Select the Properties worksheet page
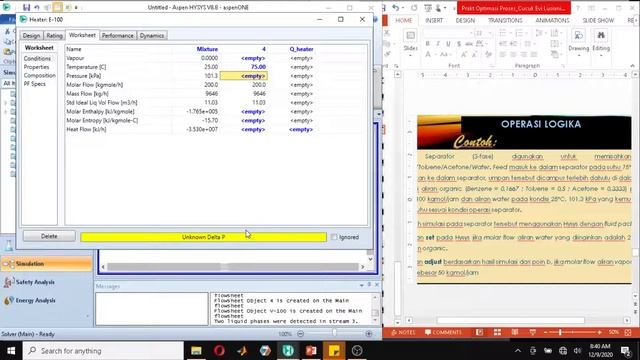Screen dimensions: 640x360 (36, 67)
